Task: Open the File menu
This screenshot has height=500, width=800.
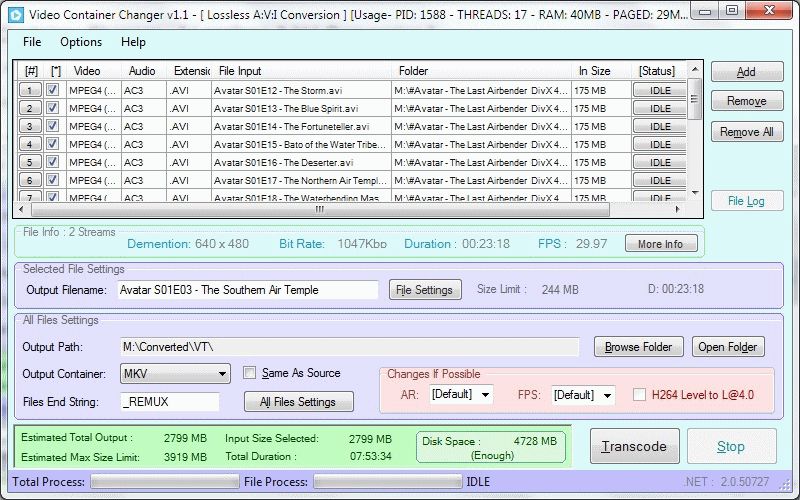Action: [x=32, y=42]
